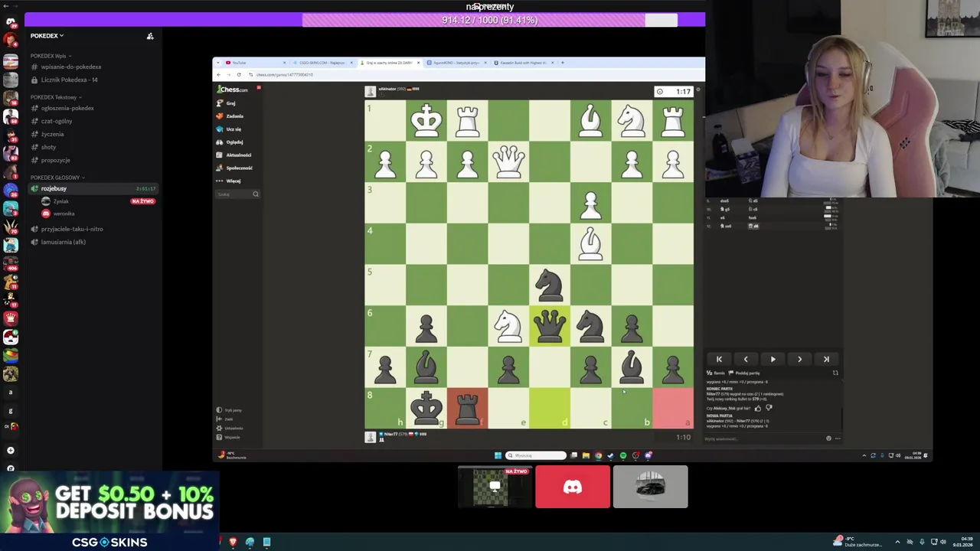Join lamusiarnia (afk) voice channel

(63, 242)
